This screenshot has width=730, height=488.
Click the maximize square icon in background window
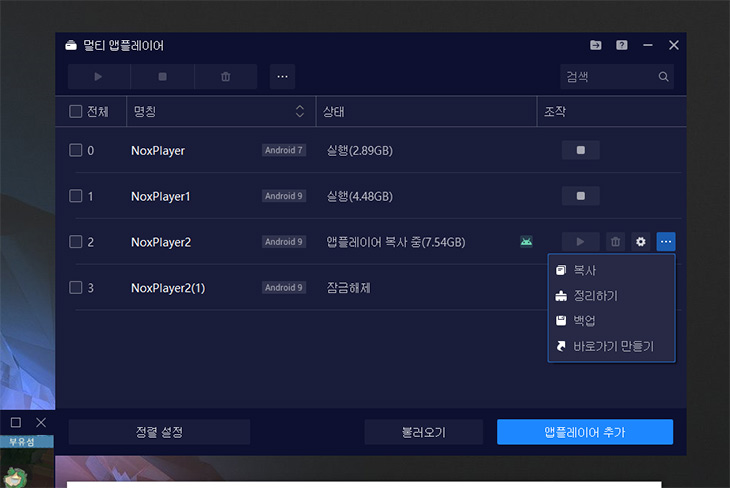[x=16, y=422]
